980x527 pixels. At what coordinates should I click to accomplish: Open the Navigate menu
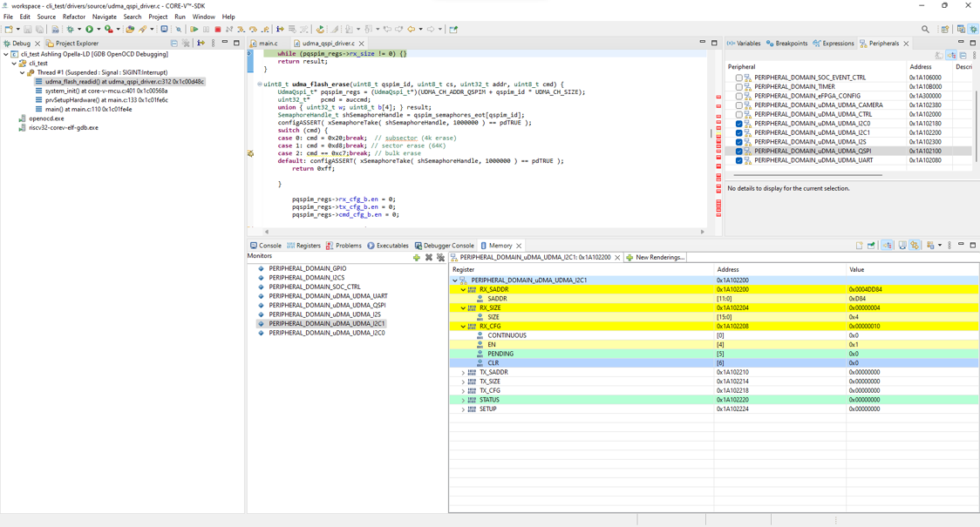pos(104,17)
